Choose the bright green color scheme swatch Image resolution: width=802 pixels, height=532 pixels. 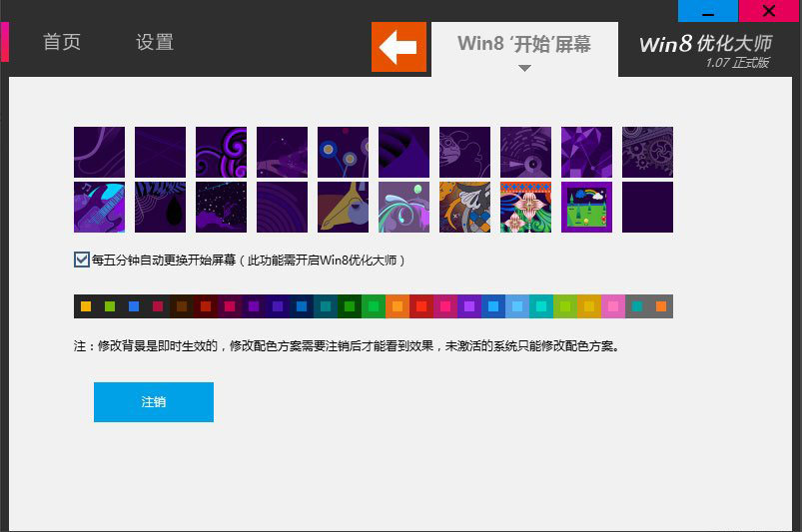(374, 306)
